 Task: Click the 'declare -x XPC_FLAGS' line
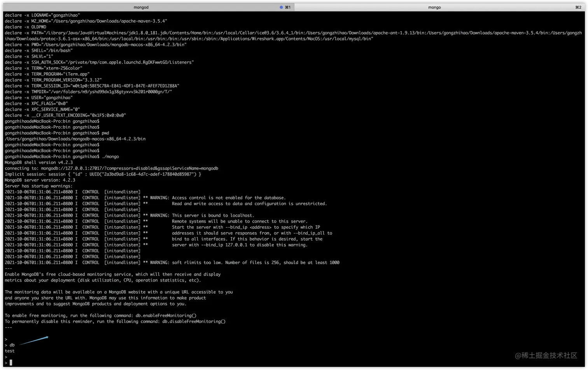[x=36, y=103]
